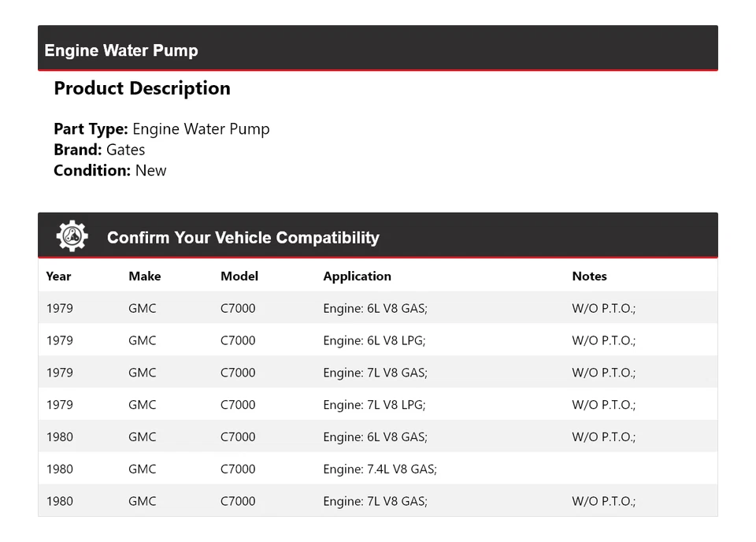The height and width of the screenshot is (542, 756).
Task: Click the Year column header
Action: (x=58, y=276)
